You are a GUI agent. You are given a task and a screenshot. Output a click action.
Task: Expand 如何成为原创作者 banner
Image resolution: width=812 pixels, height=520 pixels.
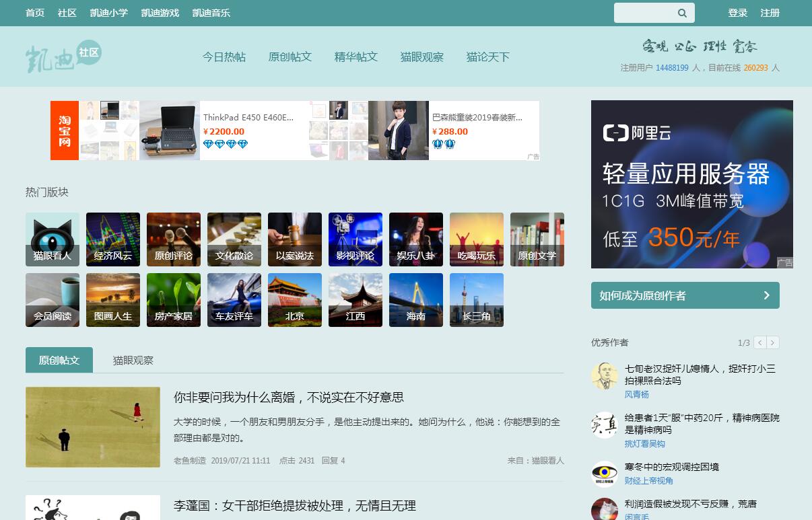(x=685, y=295)
